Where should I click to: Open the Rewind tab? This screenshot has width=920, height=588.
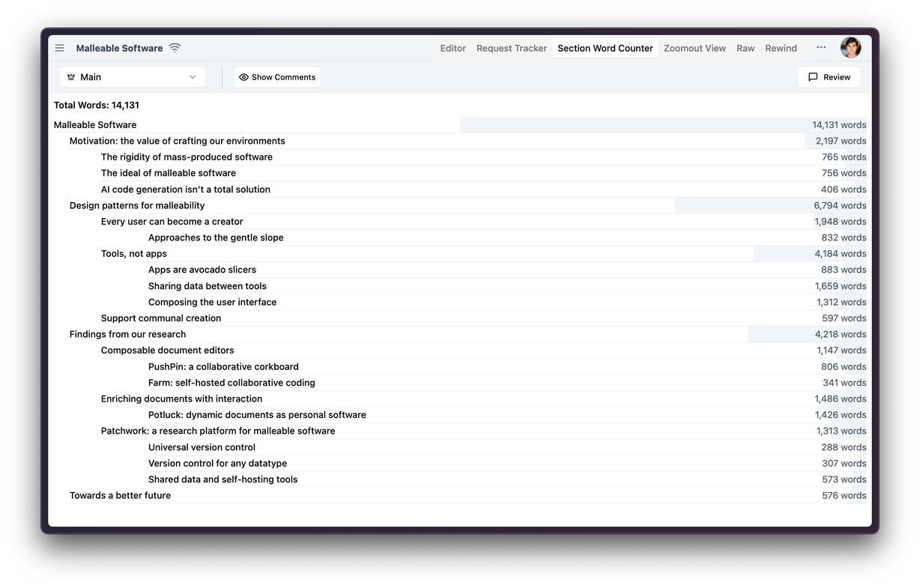(781, 48)
